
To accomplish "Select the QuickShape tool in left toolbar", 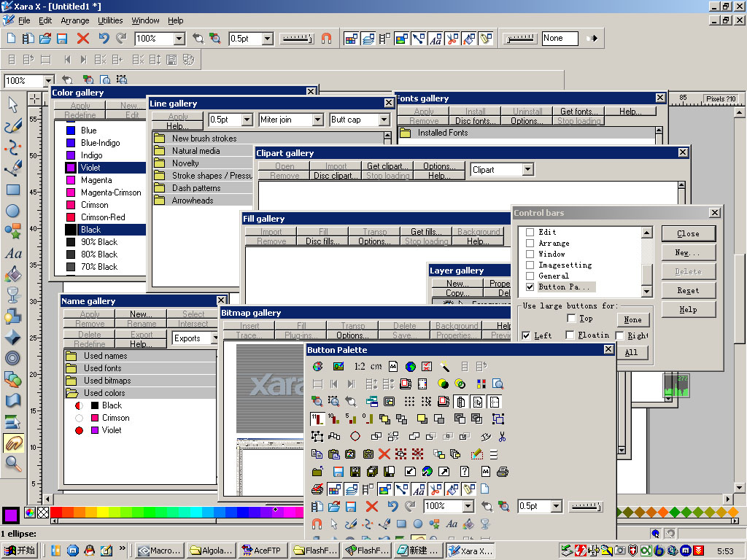I will [13, 231].
